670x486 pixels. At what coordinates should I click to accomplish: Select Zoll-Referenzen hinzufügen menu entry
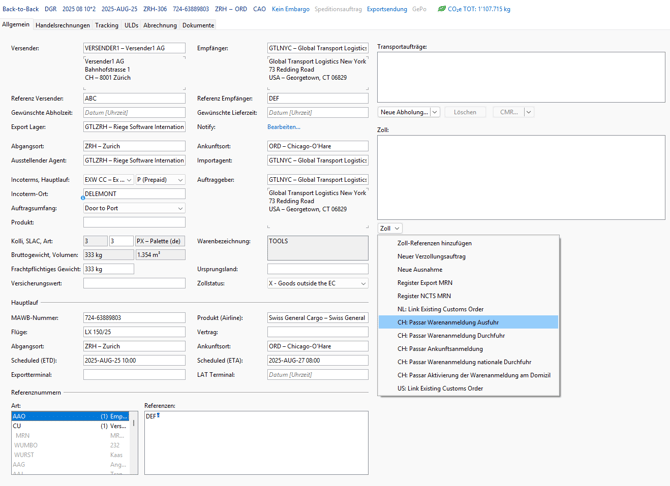click(x=468, y=243)
